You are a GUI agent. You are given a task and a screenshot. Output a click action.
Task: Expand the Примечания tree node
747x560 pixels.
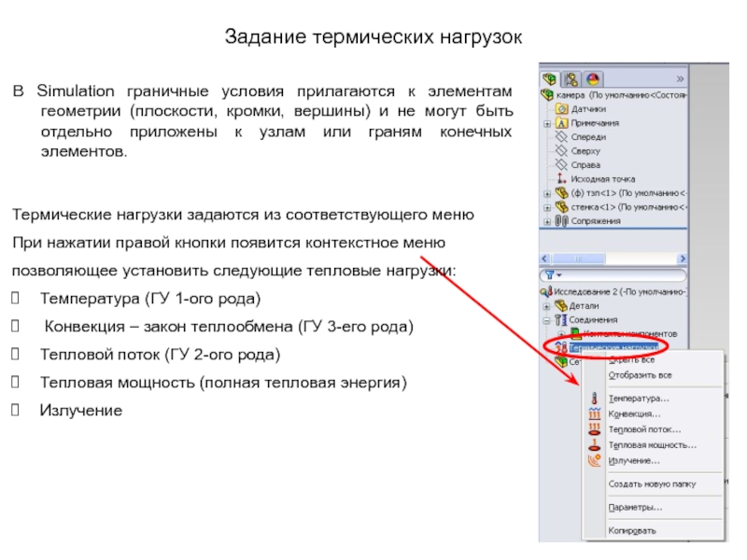point(547,124)
